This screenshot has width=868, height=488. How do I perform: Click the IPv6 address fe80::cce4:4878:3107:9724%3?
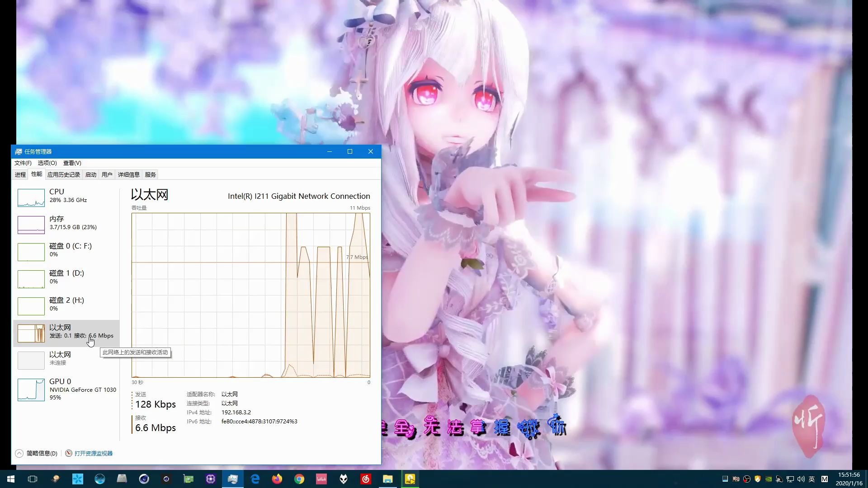[x=259, y=422]
